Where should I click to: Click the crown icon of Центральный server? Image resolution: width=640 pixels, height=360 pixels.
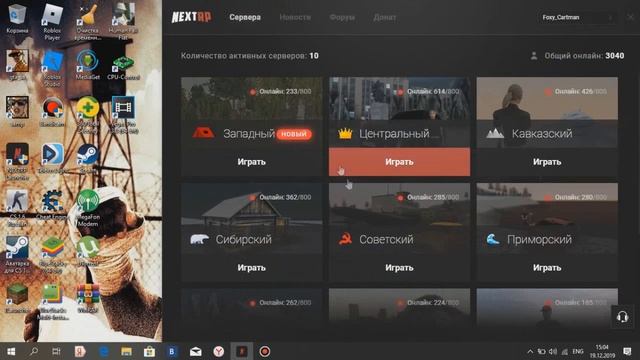(x=345, y=133)
